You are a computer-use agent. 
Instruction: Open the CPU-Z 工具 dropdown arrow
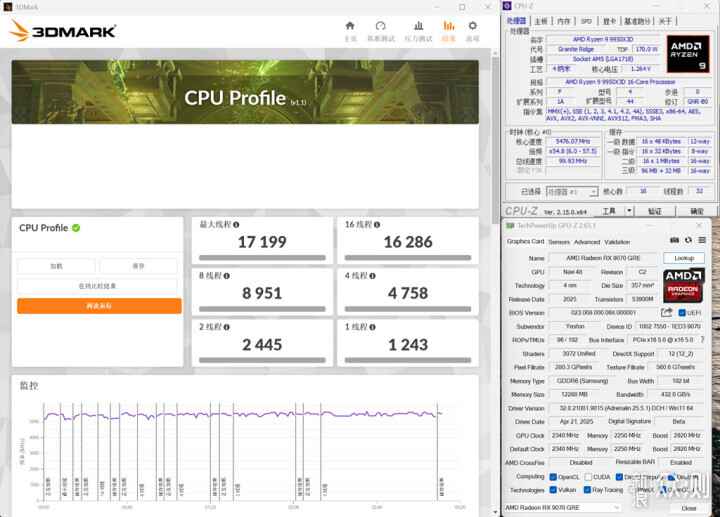click(x=630, y=211)
